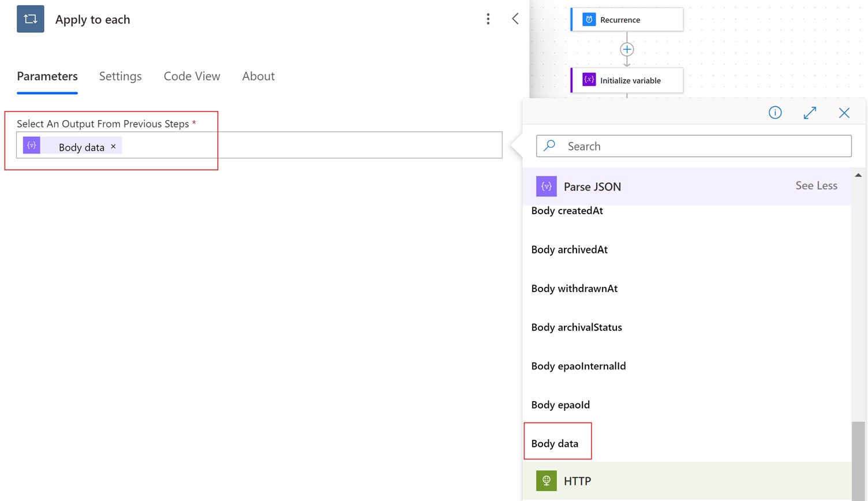868x501 pixels.
Task: Select Body epaoId dynamic content
Action: (560, 405)
